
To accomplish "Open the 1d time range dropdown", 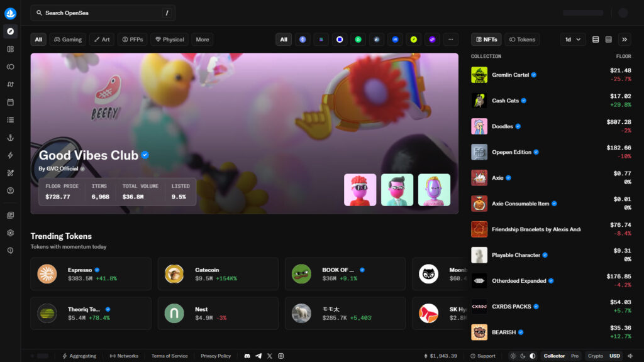I will [x=572, y=40].
